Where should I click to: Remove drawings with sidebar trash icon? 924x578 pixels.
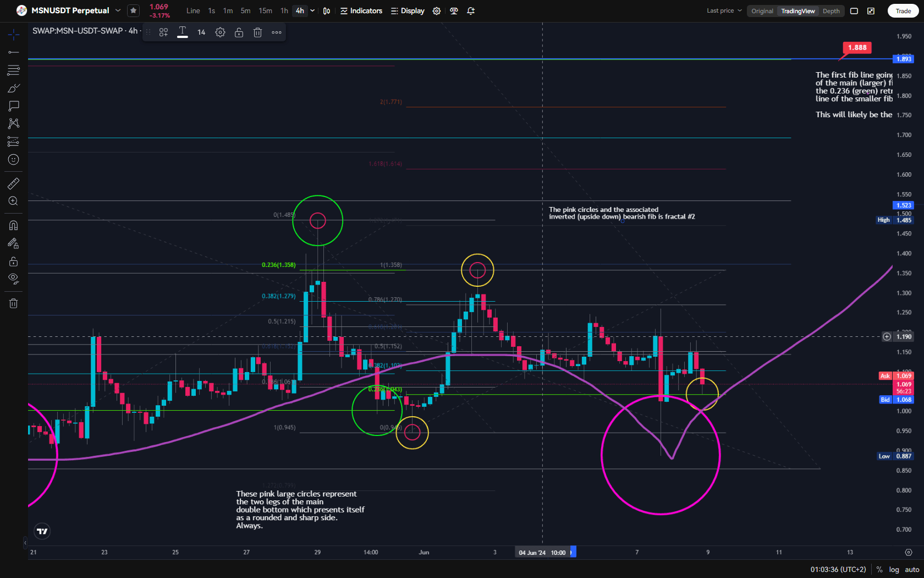pyautogui.click(x=14, y=303)
